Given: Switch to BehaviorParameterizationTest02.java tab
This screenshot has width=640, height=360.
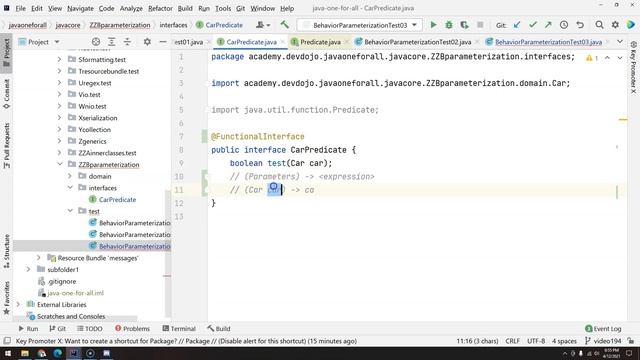Looking at the screenshot, I should click(x=418, y=42).
